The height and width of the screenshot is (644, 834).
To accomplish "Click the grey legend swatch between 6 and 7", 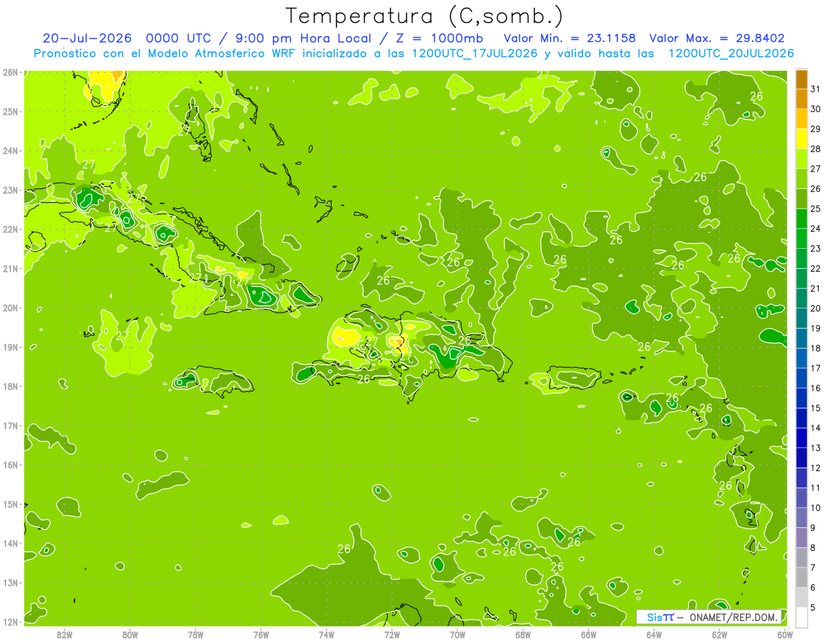I will pyautogui.click(x=801, y=577).
